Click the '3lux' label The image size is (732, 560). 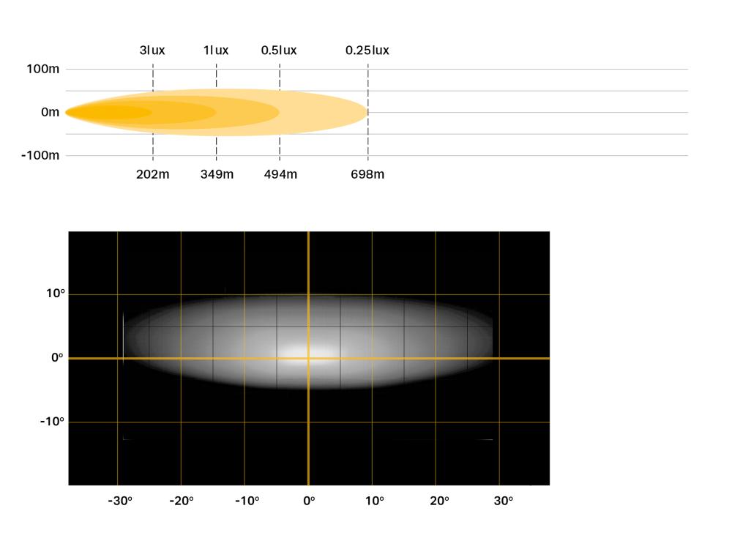[x=152, y=50]
